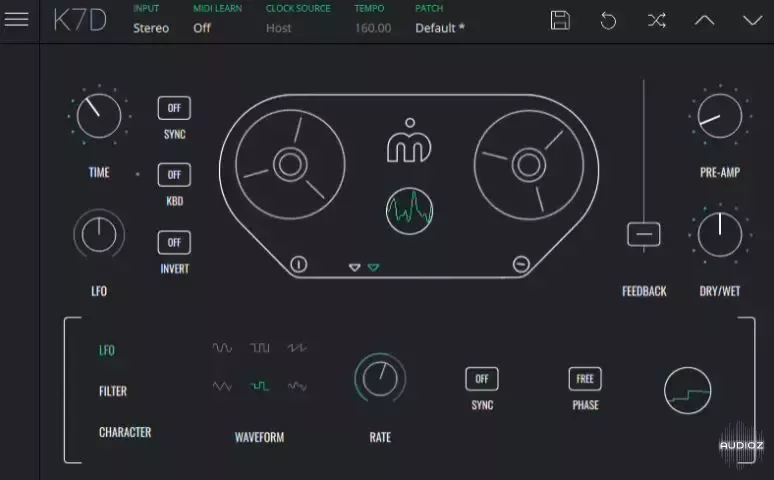Click the PRE-AMP label
Viewport: 774px width, 480px height.
(720, 172)
